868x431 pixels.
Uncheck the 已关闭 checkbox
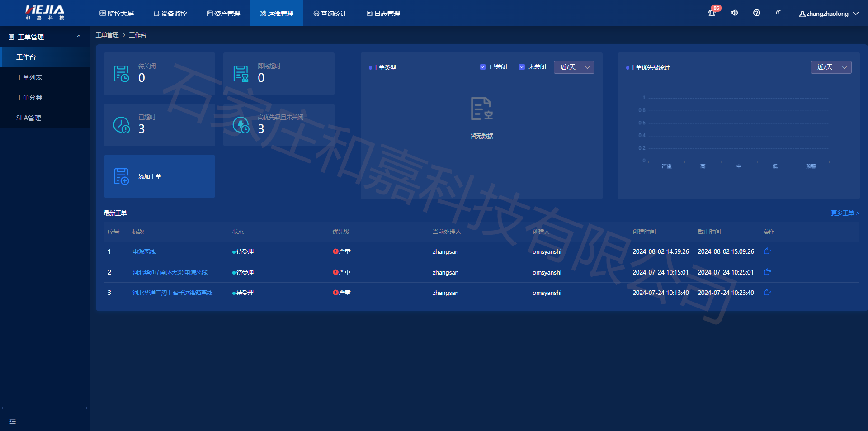(483, 67)
